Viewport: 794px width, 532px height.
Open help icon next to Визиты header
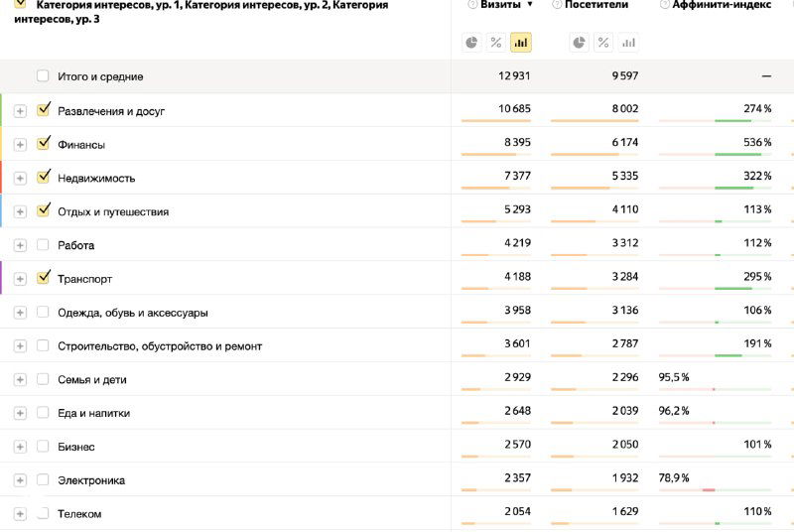pyautogui.click(x=472, y=5)
